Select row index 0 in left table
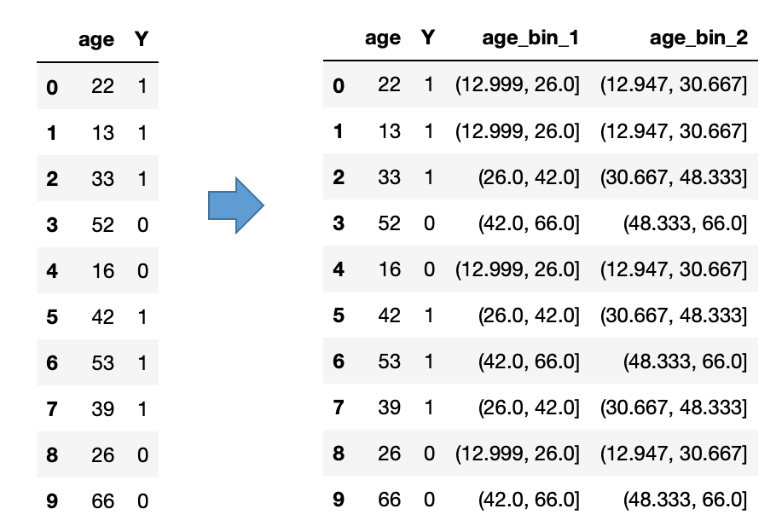The height and width of the screenshot is (532, 776). 52,87
